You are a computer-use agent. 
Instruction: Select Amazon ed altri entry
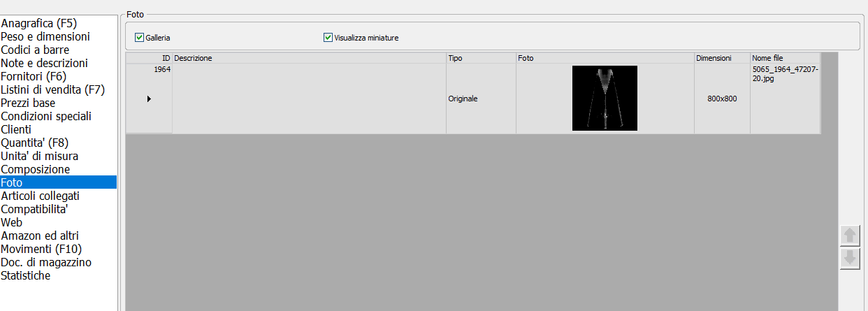(40, 236)
